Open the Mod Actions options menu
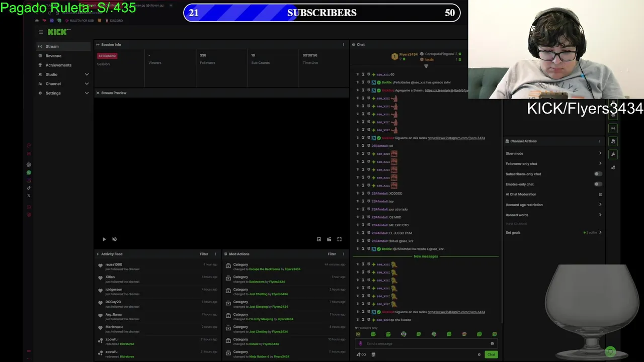Viewport: 644px width, 362px height. click(344, 254)
